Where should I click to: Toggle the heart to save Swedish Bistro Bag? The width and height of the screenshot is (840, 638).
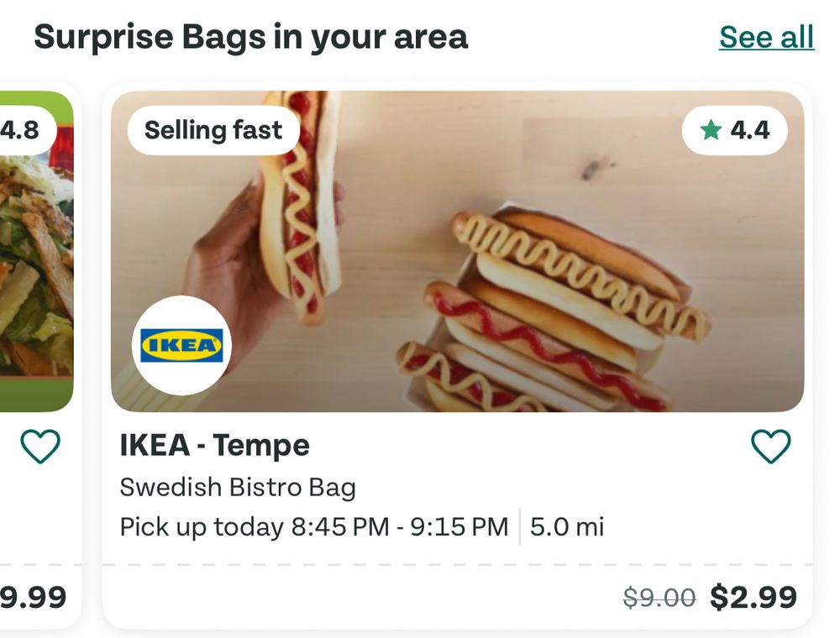point(769,445)
